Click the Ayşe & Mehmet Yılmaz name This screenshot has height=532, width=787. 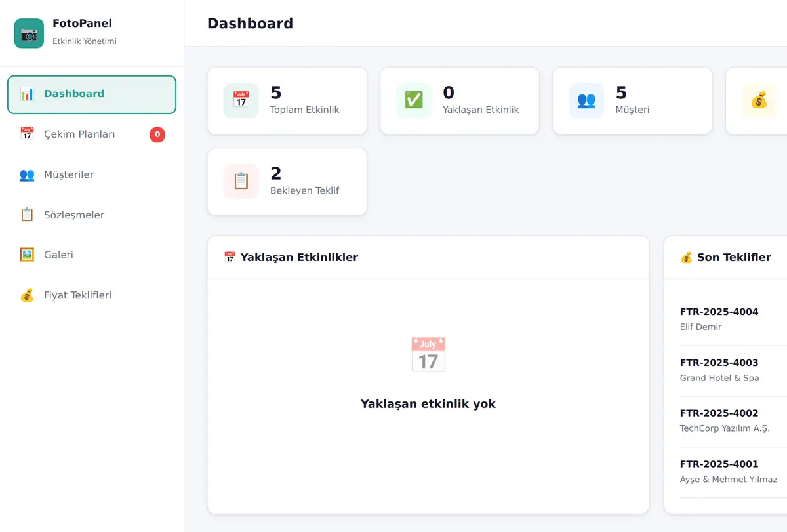point(729,480)
